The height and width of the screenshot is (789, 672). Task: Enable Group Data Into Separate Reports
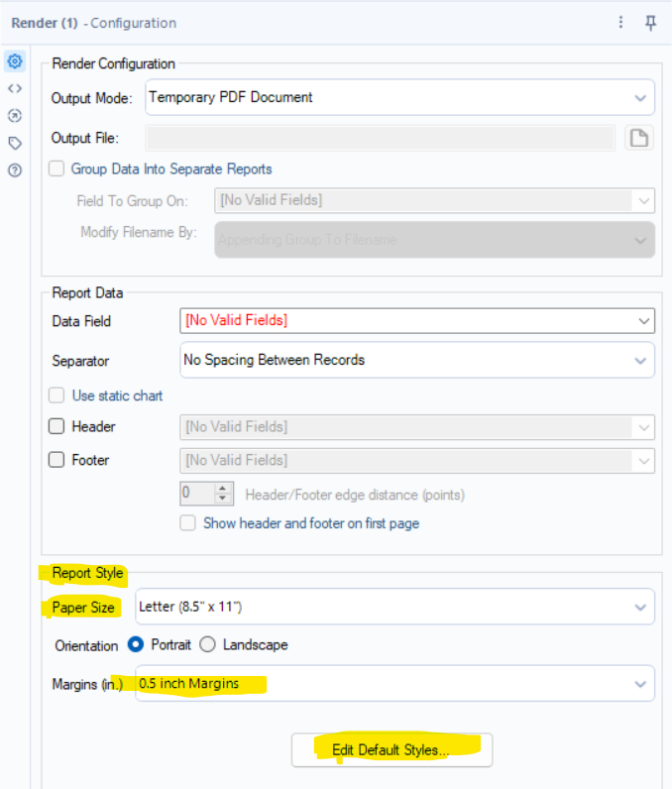(x=57, y=169)
